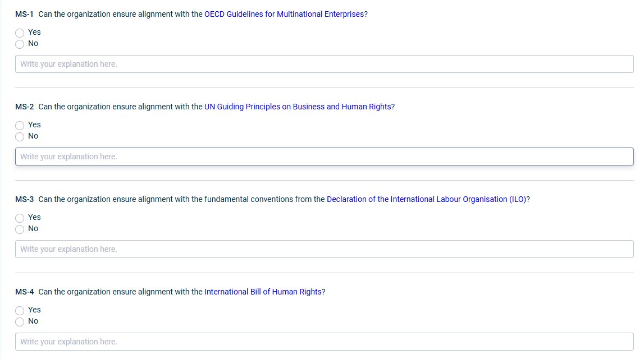Open Declaration of the International Labour Organisation link
The image size is (644, 359).
[x=427, y=199]
